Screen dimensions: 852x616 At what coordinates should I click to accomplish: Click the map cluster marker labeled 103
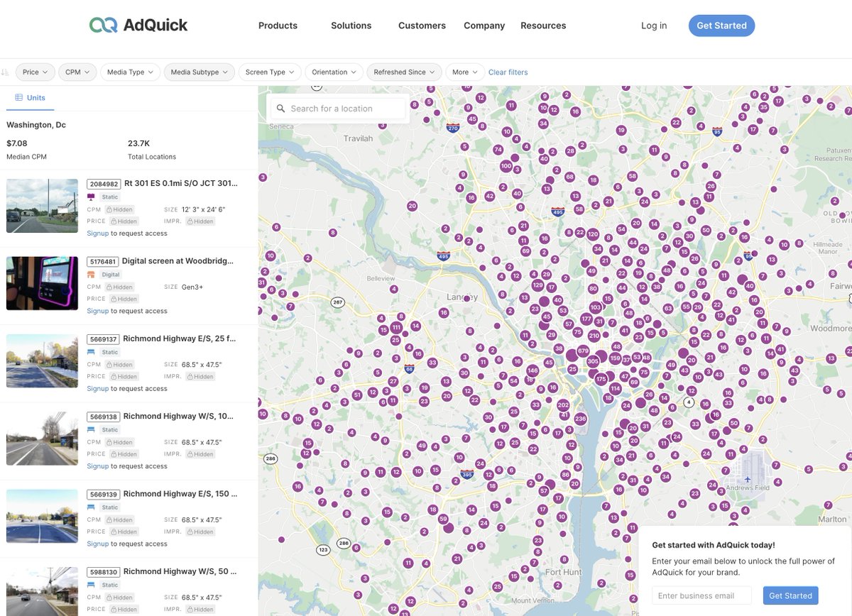[x=596, y=307]
